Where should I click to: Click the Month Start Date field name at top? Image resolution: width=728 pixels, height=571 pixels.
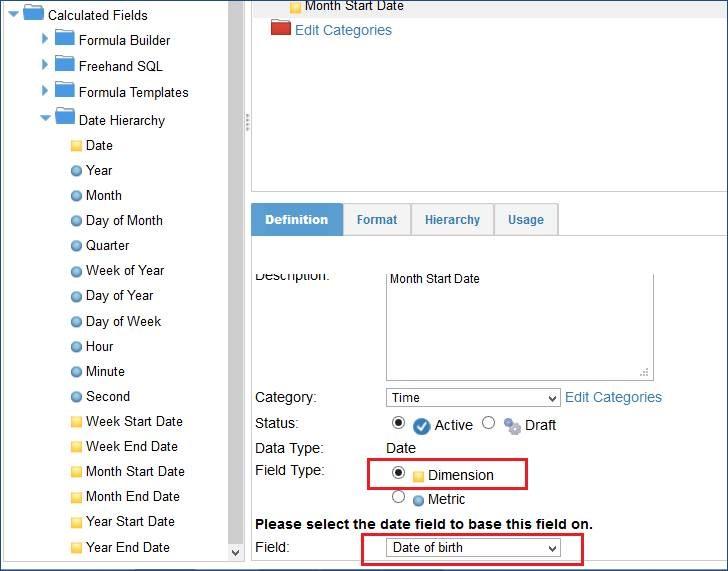click(354, 6)
